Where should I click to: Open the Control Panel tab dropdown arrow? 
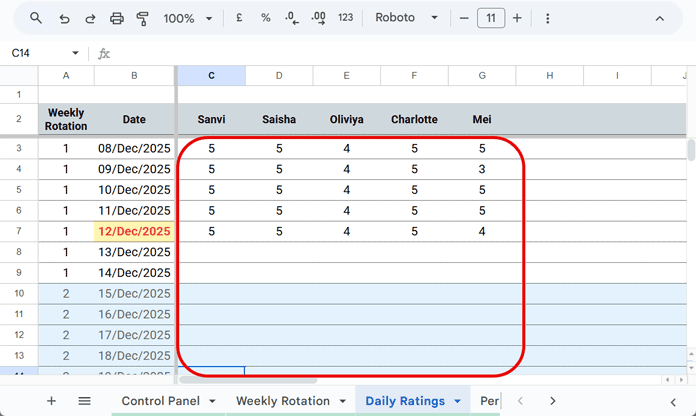[212, 401]
